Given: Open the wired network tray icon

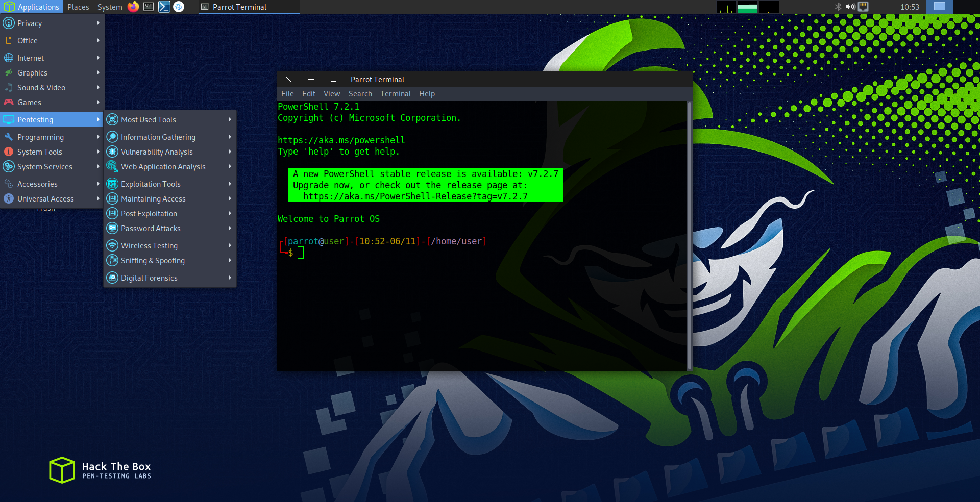Looking at the screenshot, I should tap(863, 7).
